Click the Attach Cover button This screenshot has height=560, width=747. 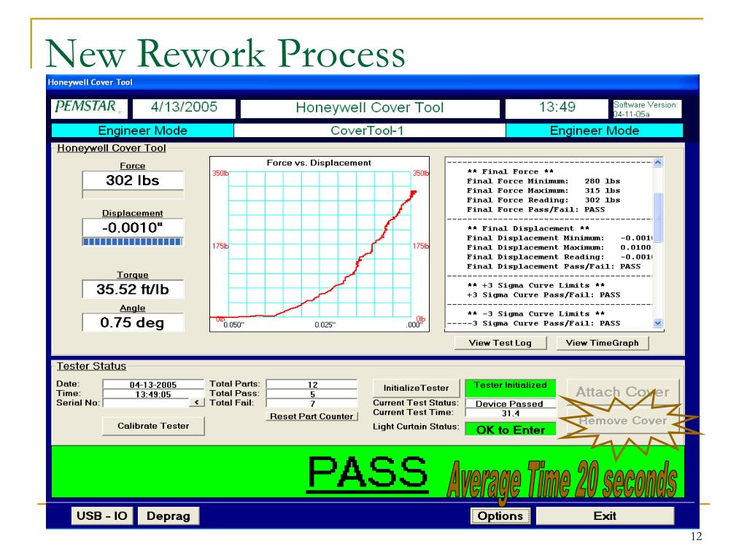click(623, 392)
